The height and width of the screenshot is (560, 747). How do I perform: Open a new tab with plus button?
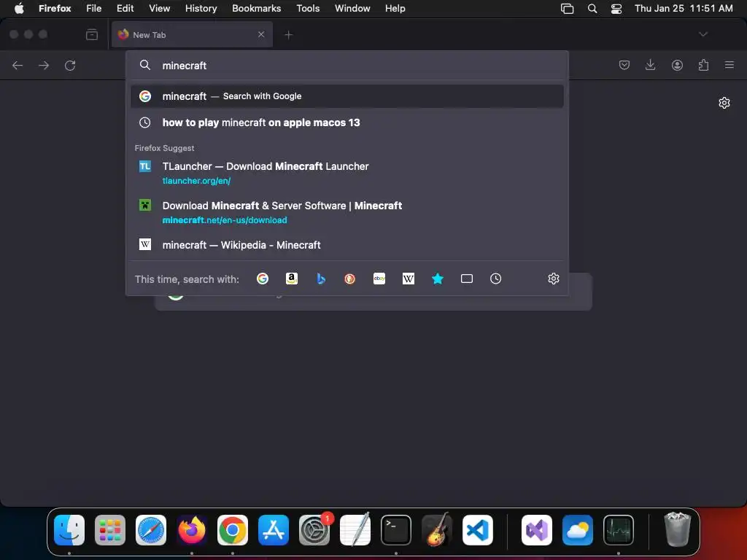(x=288, y=35)
